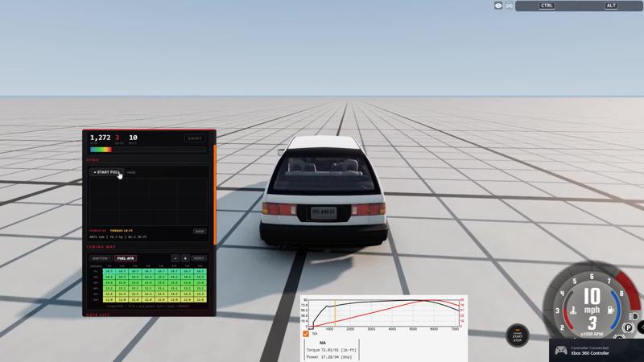Click the TORQUE LB-FT legend label

point(122,231)
